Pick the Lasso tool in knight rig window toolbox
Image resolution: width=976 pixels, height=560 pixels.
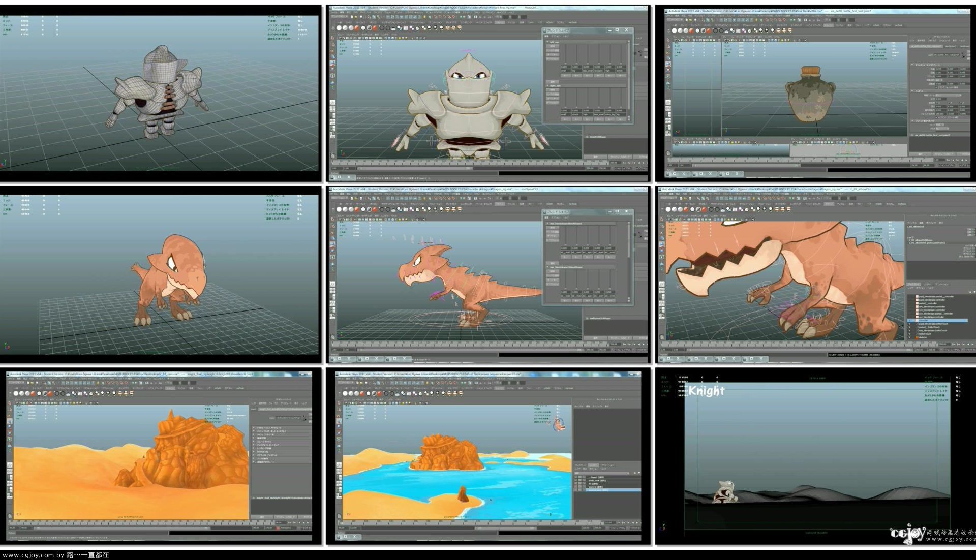pyautogui.click(x=332, y=44)
